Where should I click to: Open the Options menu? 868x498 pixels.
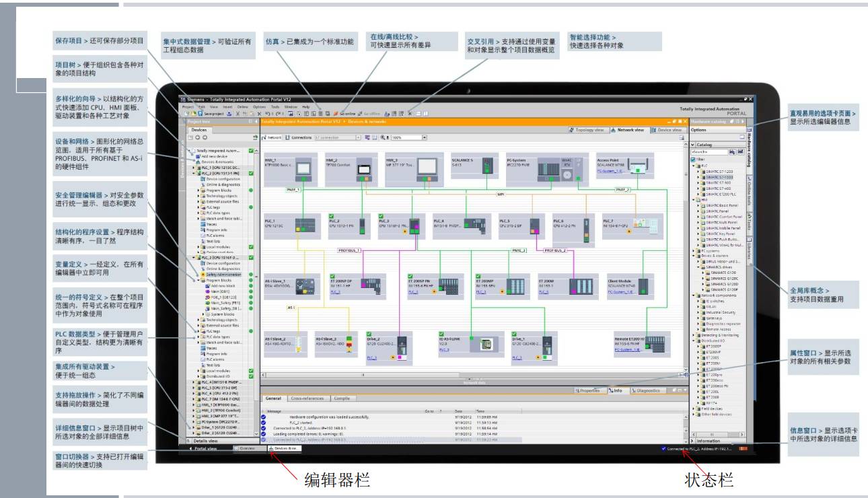click(259, 107)
